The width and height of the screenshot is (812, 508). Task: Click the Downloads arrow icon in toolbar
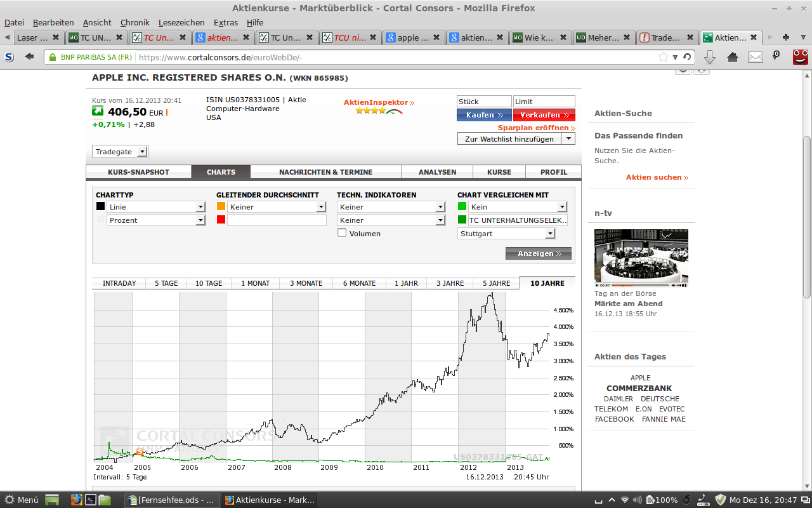click(709, 56)
